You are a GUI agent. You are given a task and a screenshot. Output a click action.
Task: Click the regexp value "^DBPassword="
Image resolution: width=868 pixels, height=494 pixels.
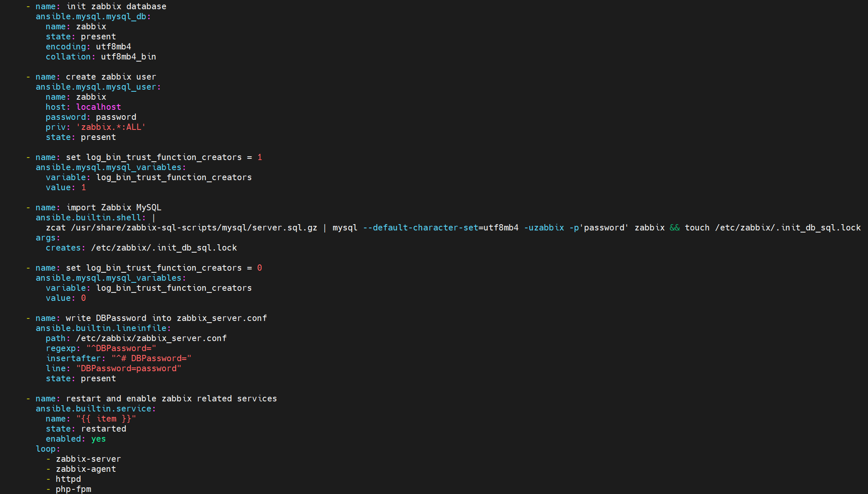121,348
